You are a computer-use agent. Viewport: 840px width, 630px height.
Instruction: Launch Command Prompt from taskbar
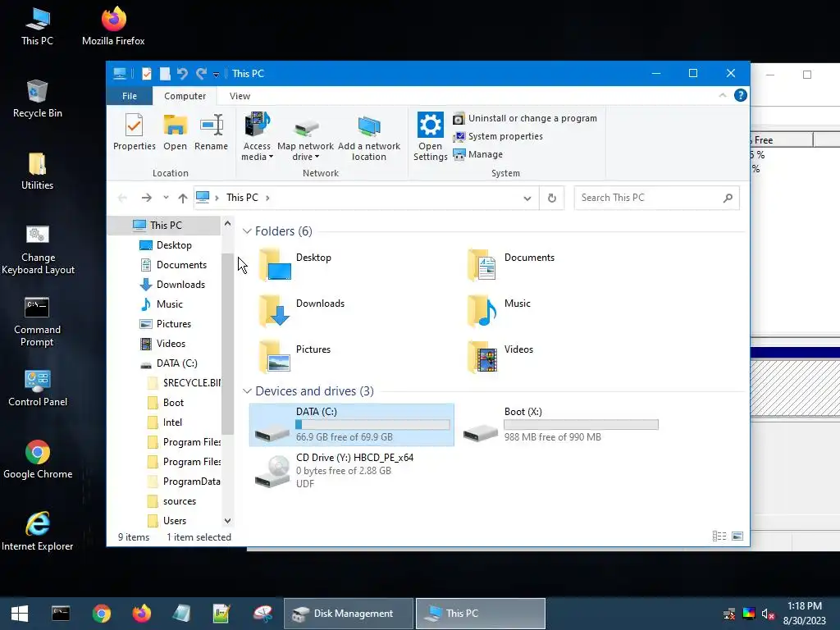(61, 614)
